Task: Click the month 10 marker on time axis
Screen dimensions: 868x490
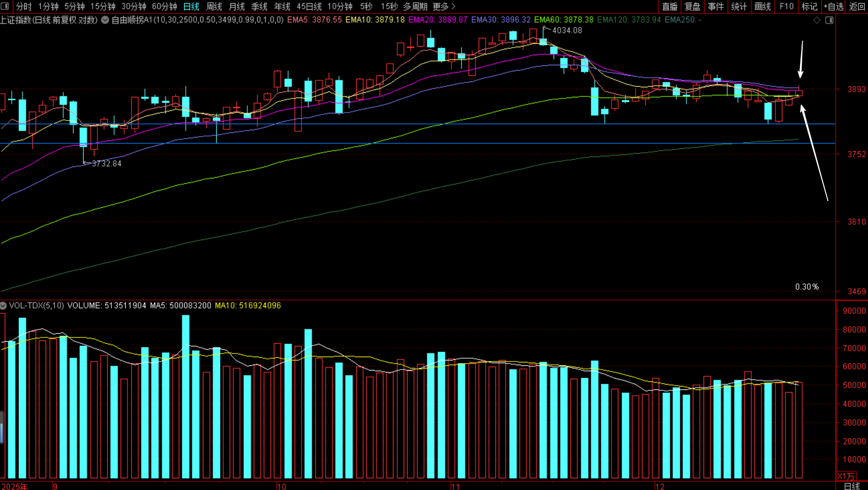Action: [282, 486]
